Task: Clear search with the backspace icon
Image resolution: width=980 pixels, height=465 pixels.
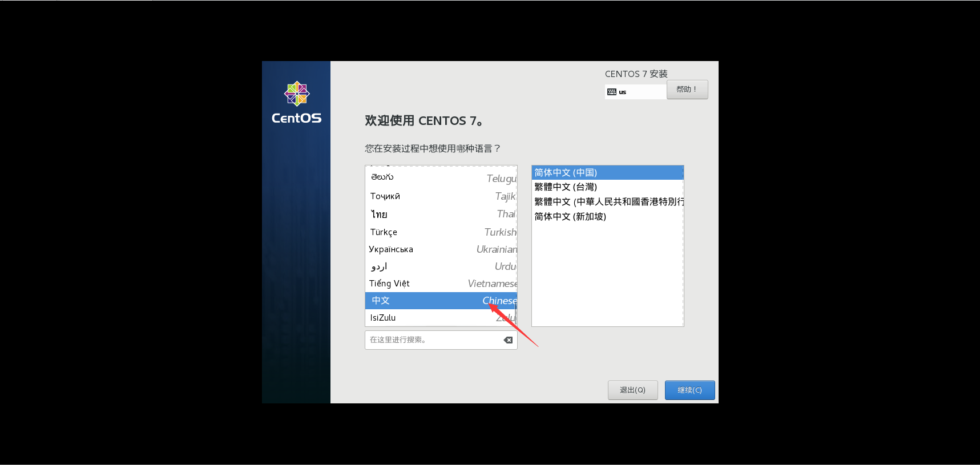Action: tap(508, 340)
